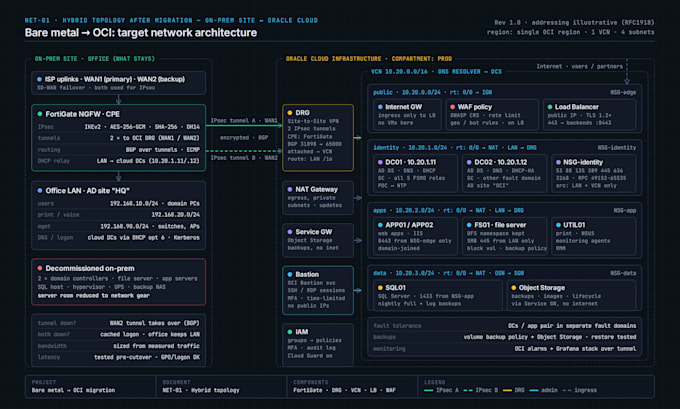Click the green dot beside Load Balancer
Viewport: 680px width, 409px height.
(x=549, y=107)
